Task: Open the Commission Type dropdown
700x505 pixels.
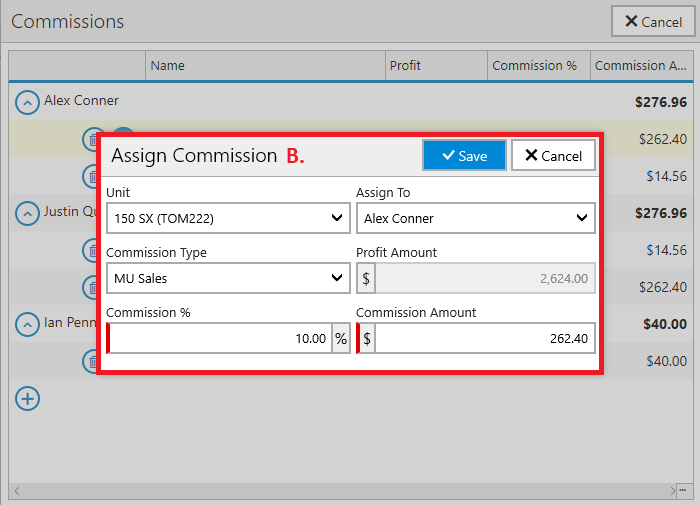Action: click(x=228, y=278)
